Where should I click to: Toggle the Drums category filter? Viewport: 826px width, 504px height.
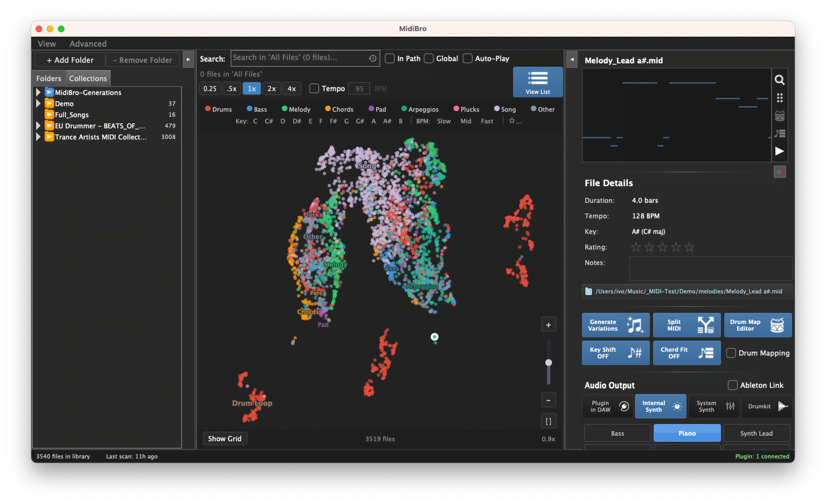[x=218, y=109]
